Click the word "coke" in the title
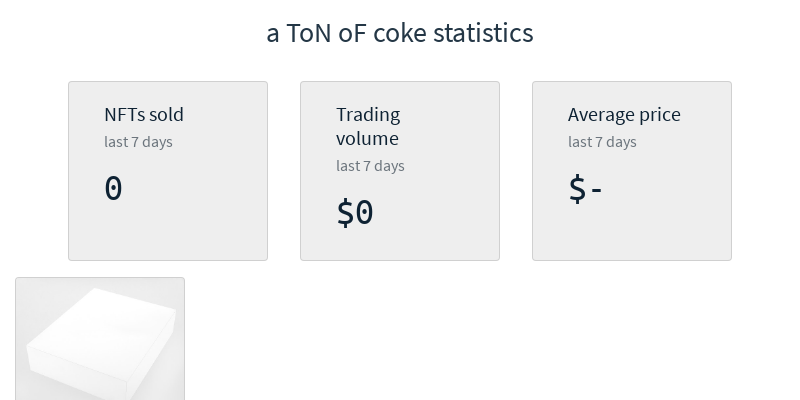800x400 pixels. click(397, 33)
